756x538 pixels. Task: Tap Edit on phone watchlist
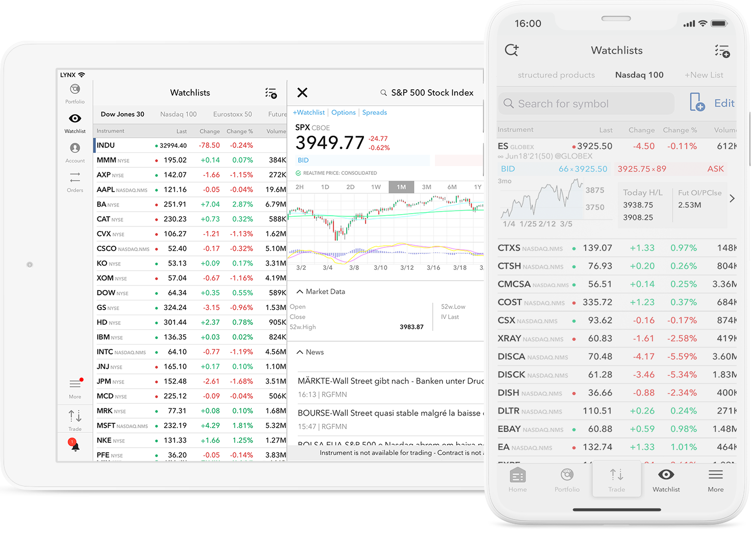pyautogui.click(x=724, y=103)
